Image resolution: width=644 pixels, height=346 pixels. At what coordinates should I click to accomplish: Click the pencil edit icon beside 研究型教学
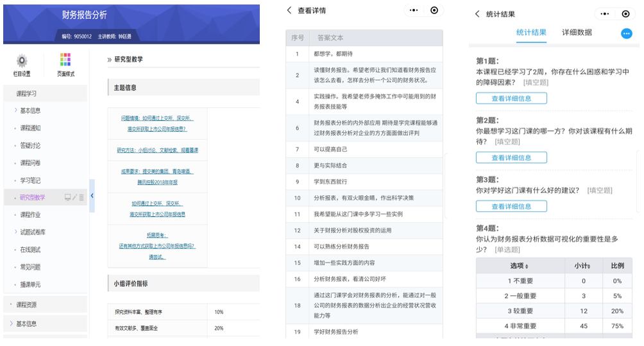tap(74, 198)
